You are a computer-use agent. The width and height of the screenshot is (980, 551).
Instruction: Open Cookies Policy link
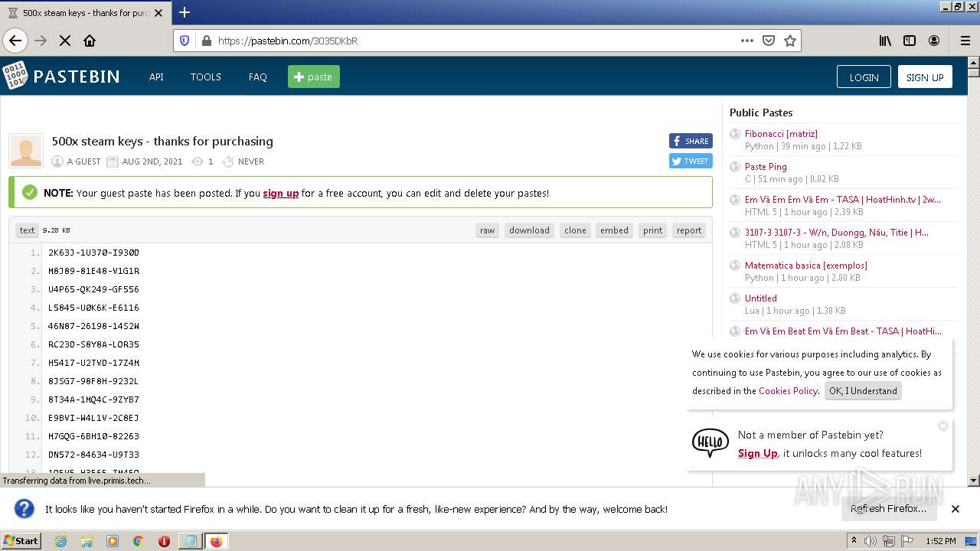[788, 390]
